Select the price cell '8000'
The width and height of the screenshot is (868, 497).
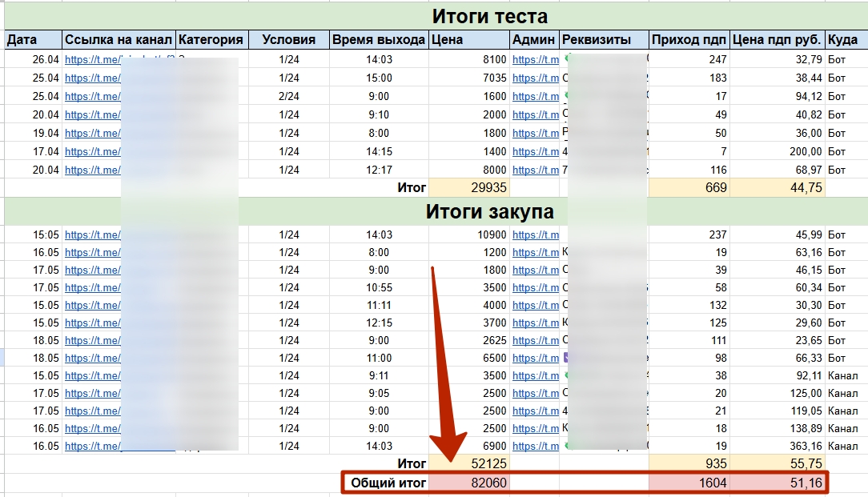tap(469, 170)
